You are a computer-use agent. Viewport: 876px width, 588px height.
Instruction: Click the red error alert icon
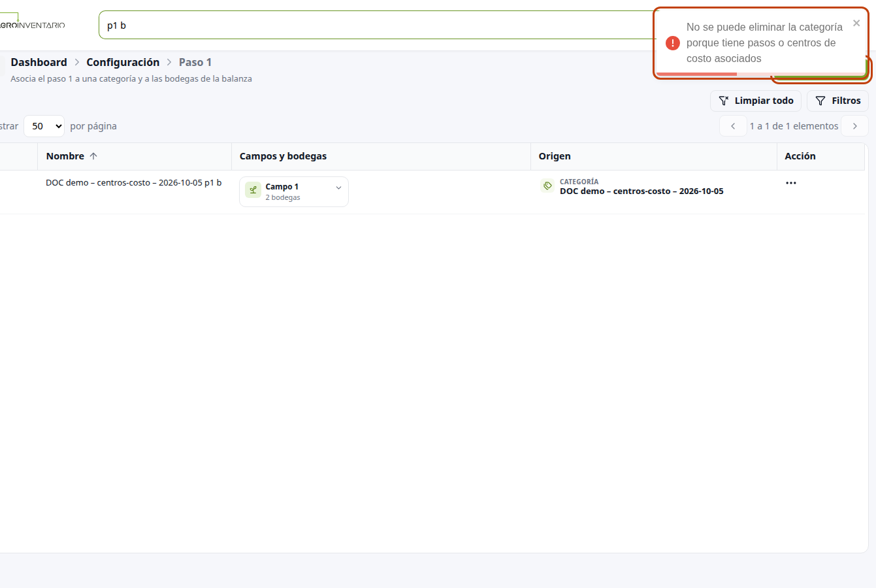click(x=673, y=43)
